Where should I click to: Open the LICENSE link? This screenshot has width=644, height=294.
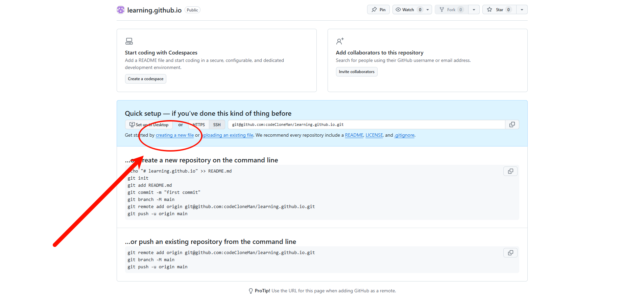coord(374,135)
